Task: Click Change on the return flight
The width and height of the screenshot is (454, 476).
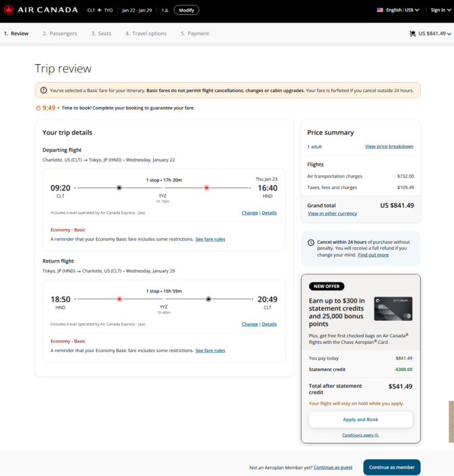Action: (250, 324)
